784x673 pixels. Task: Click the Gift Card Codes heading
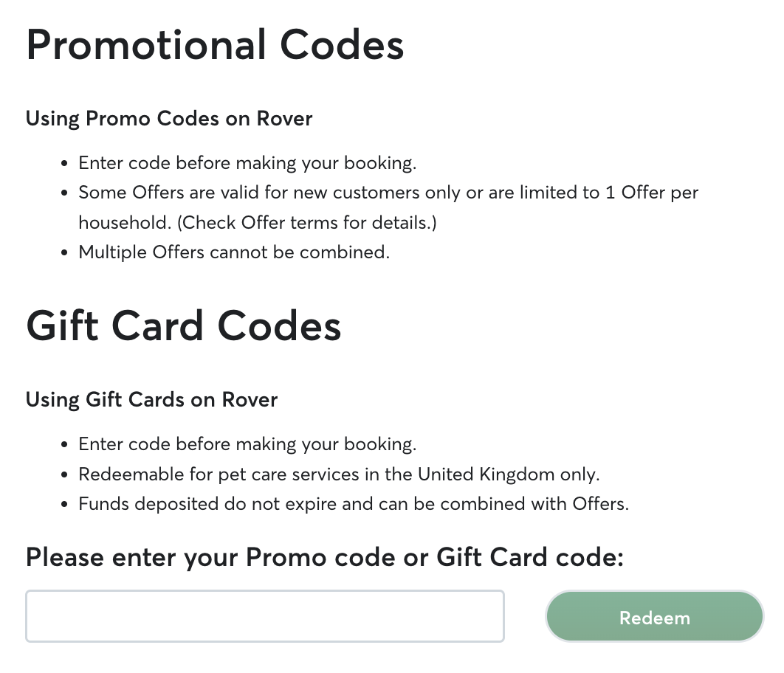(x=184, y=325)
